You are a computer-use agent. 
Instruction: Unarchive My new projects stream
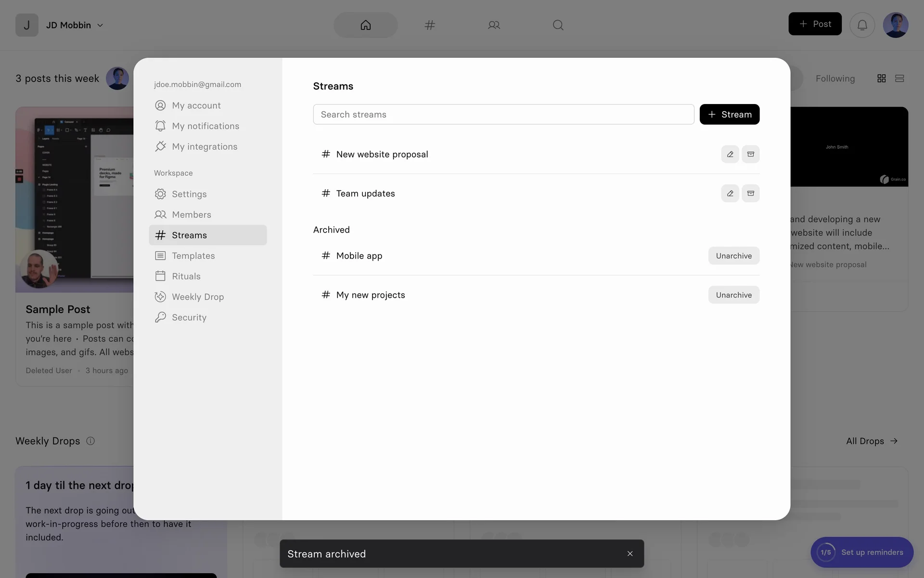click(x=733, y=295)
